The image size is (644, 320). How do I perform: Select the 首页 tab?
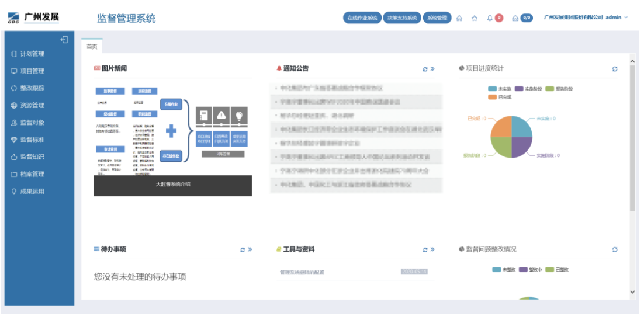click(92, 47)
